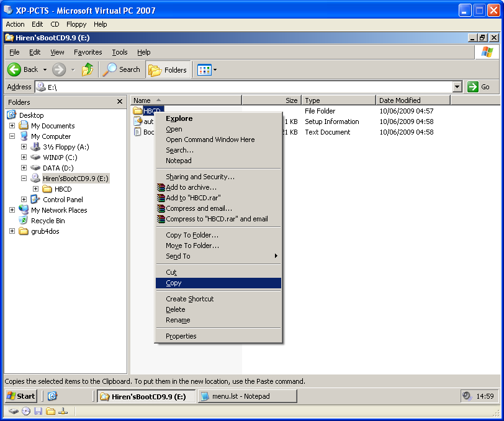Open Virtual PC Floppy menu
Screen dimensions: 504x421
(x=76, y=24)
